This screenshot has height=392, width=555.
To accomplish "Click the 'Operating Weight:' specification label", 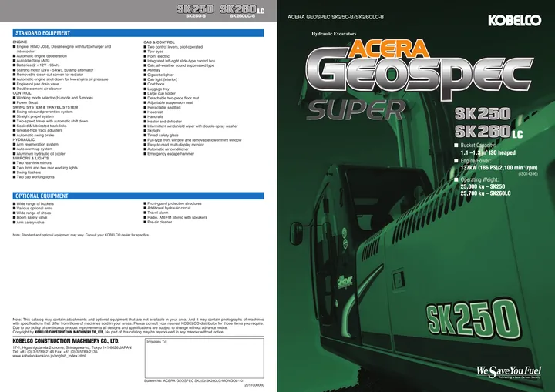I will [x=479, y=179].
